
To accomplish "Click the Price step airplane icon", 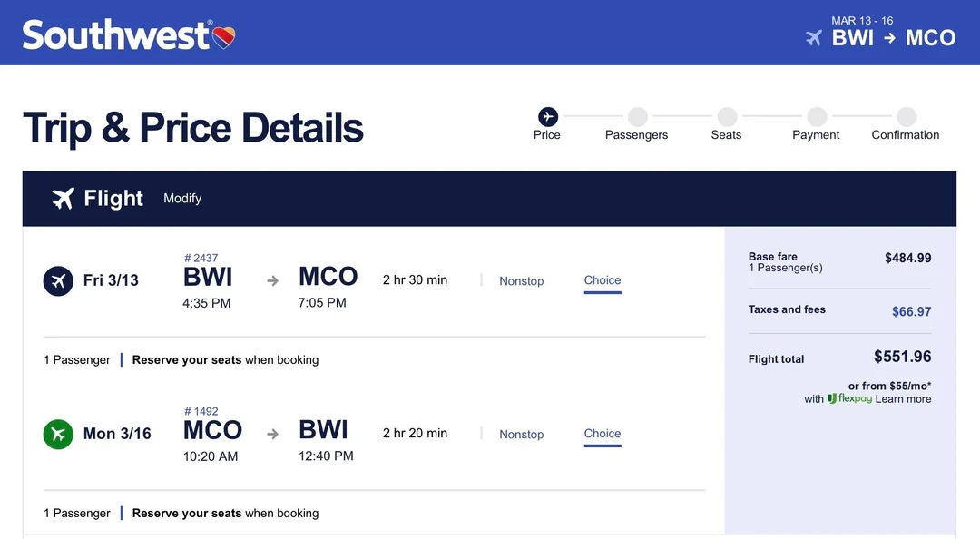I will pyautogui.click(x=547, y=116).
